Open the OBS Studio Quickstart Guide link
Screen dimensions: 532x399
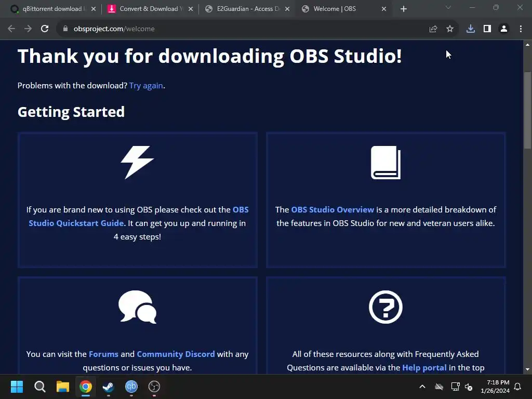point(138,217)
